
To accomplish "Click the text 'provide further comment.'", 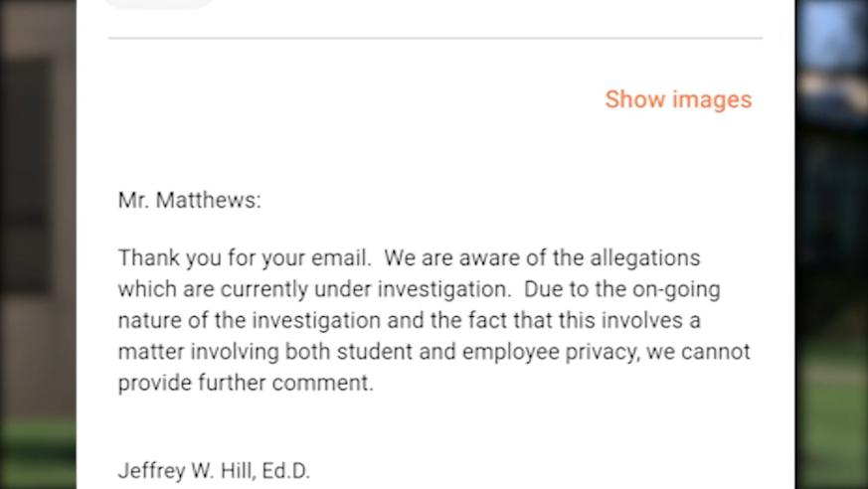I will tap(246, 384).
